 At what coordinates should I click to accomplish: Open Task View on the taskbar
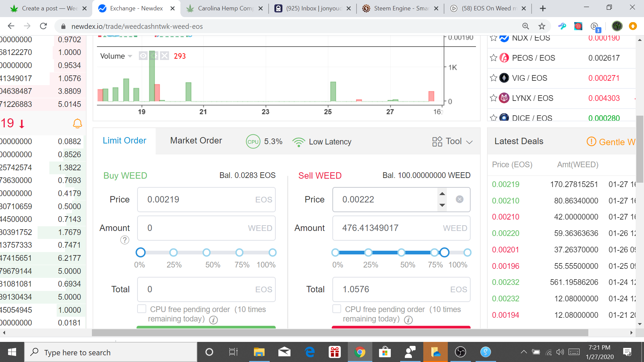233,352
